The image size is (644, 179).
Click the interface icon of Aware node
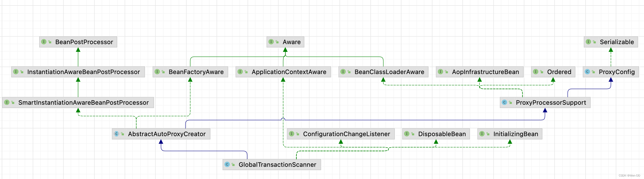(x=271, y=42)
